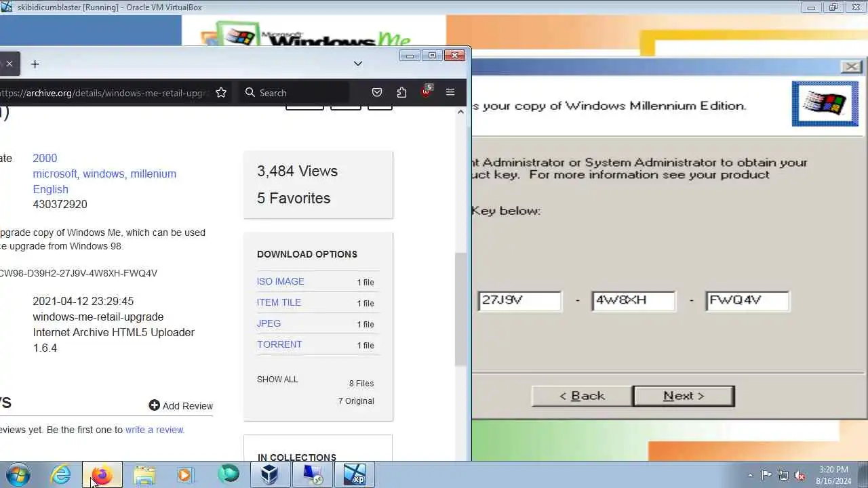Screen dimensions: 868x488
Task: Click Back in Windows Me setup
Action: coord(582,396)
